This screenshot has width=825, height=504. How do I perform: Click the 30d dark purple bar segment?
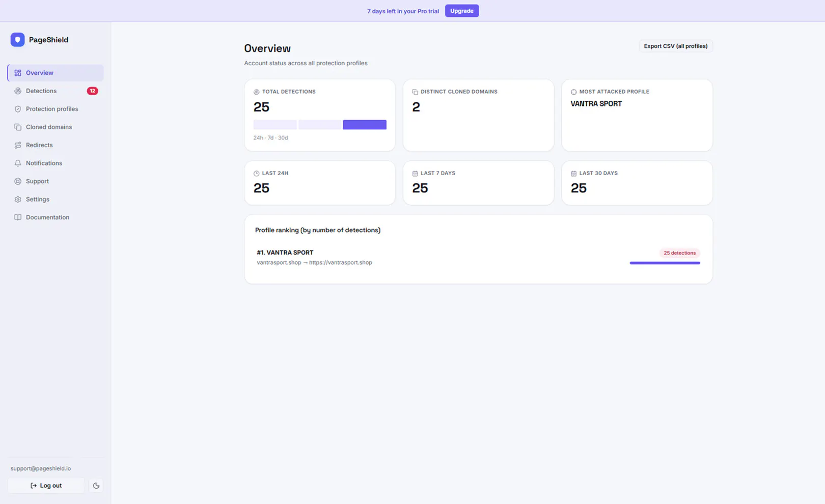(x=365, y=125)
